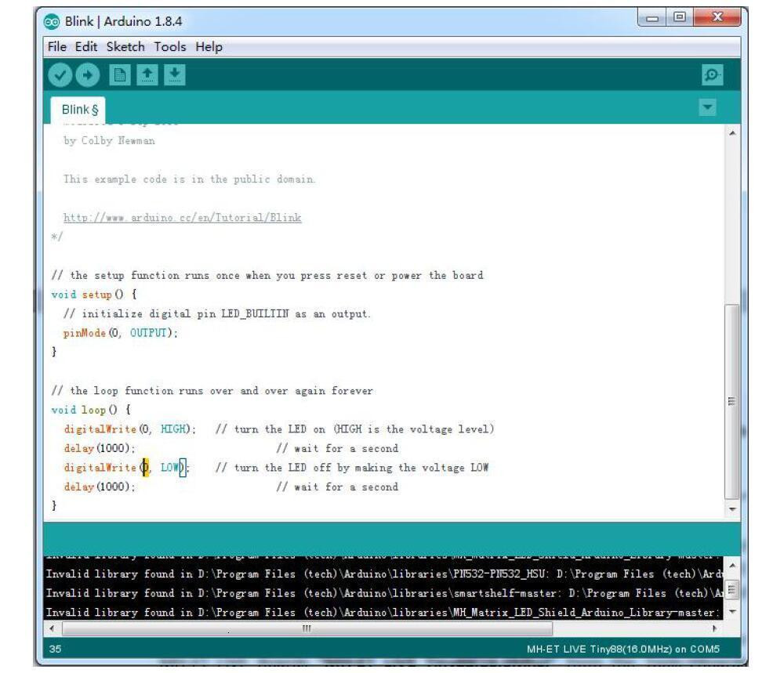
Task: Open the Edit menu
Action: pos(86,46)
